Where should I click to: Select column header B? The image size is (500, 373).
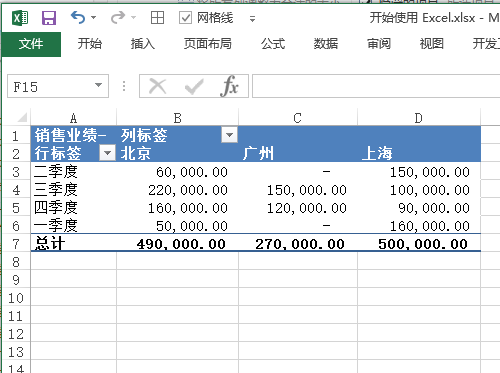[x=178, y=118]
